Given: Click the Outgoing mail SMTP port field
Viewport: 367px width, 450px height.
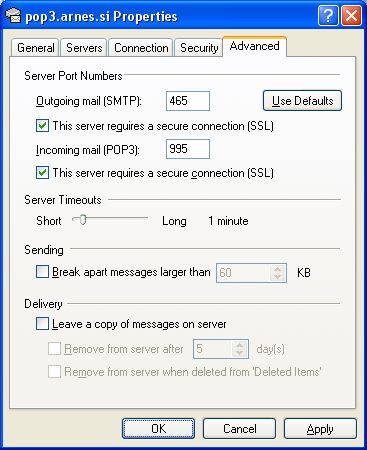Looking at the screenshot, I should click(188, 101).
